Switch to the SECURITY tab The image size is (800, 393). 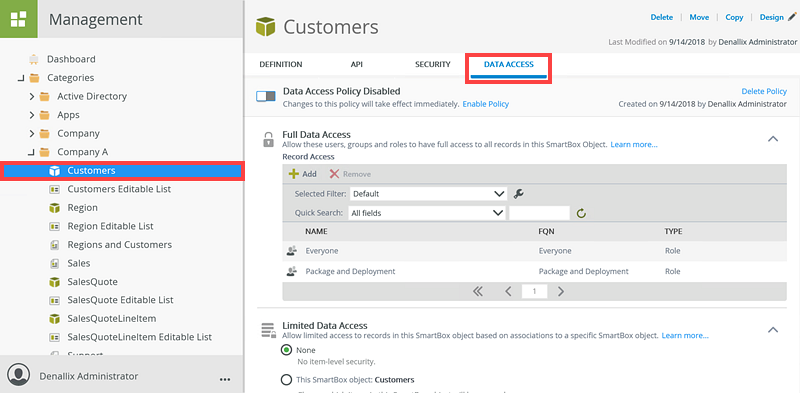click(x=433, y=64)
